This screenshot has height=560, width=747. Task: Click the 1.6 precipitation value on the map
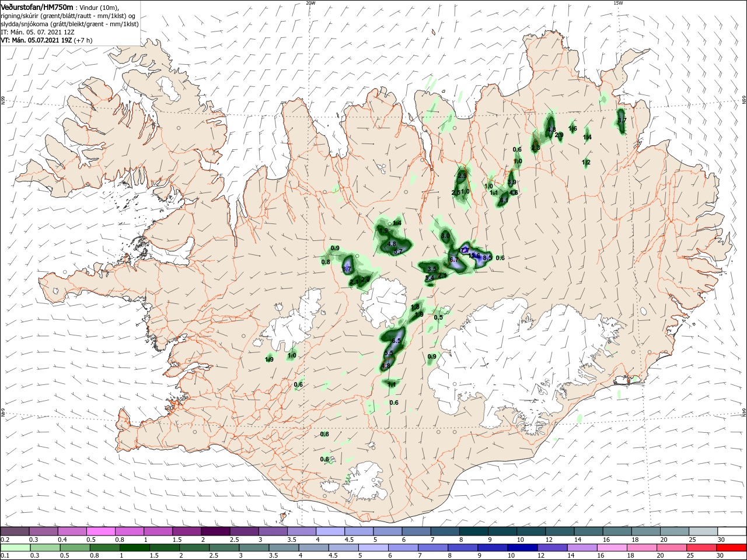click(573, 129)
